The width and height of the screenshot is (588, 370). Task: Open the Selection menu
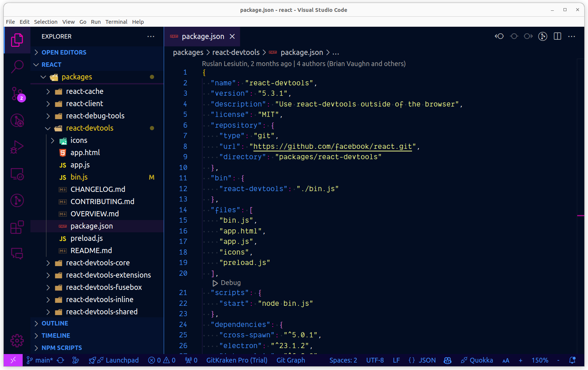tap(46, 22)
